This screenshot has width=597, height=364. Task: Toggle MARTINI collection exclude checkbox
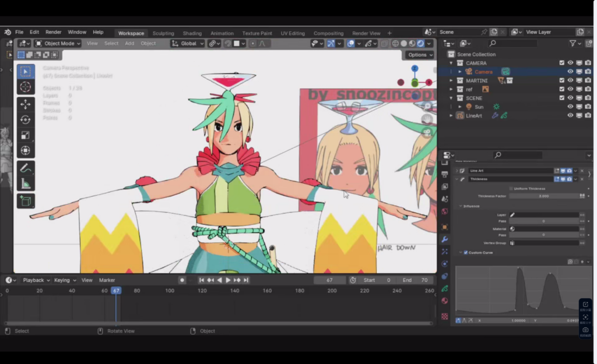pos(561,80)
